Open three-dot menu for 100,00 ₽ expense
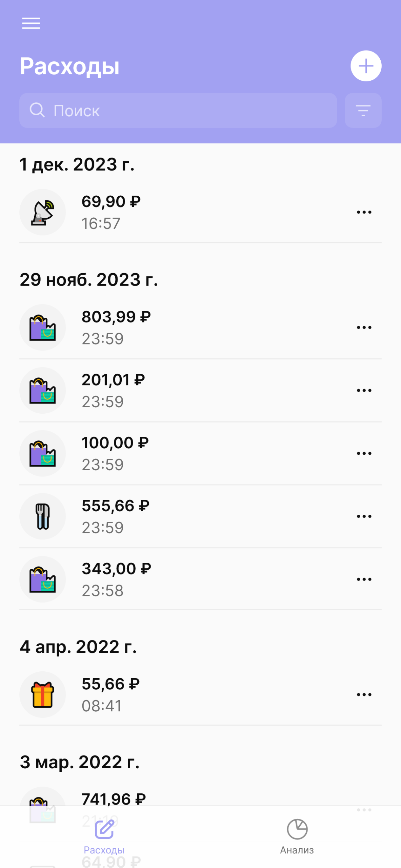 (x=364, y=453)
